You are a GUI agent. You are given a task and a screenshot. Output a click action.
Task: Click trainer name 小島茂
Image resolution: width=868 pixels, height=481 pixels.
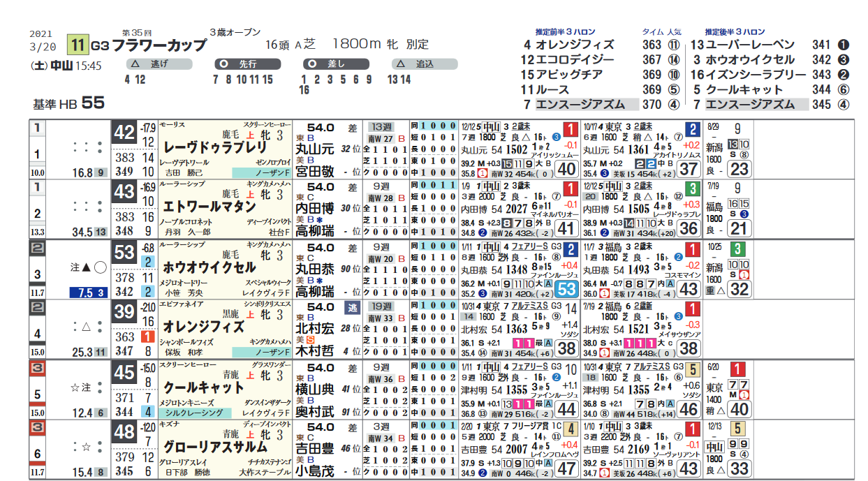click(315, 472)
